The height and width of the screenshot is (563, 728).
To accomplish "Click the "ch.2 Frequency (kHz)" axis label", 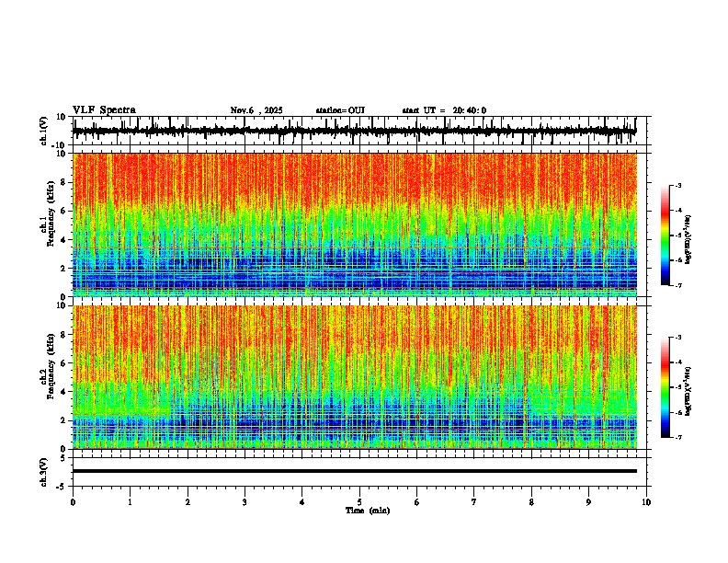I will click(48, 368).
